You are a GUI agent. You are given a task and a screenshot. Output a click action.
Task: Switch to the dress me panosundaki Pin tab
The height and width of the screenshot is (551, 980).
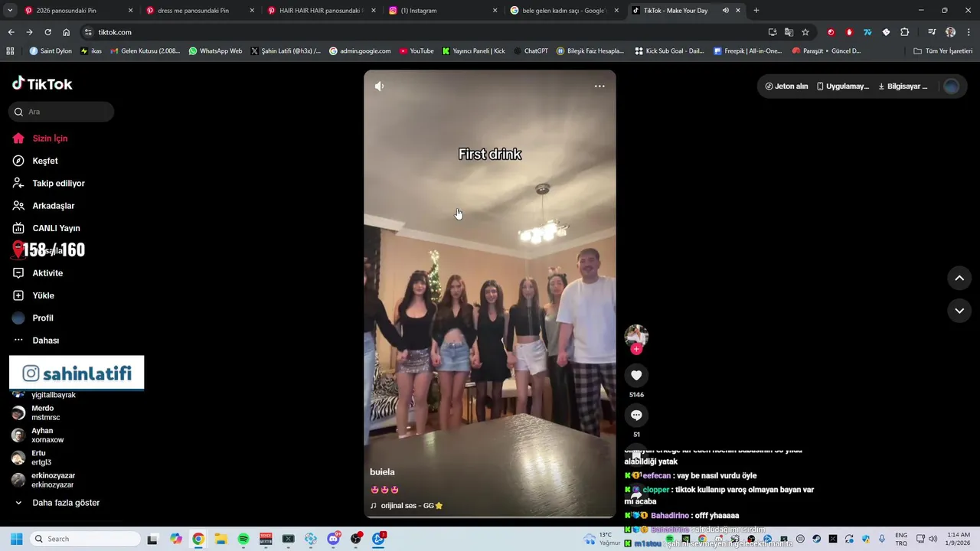[x=199, y=11]
